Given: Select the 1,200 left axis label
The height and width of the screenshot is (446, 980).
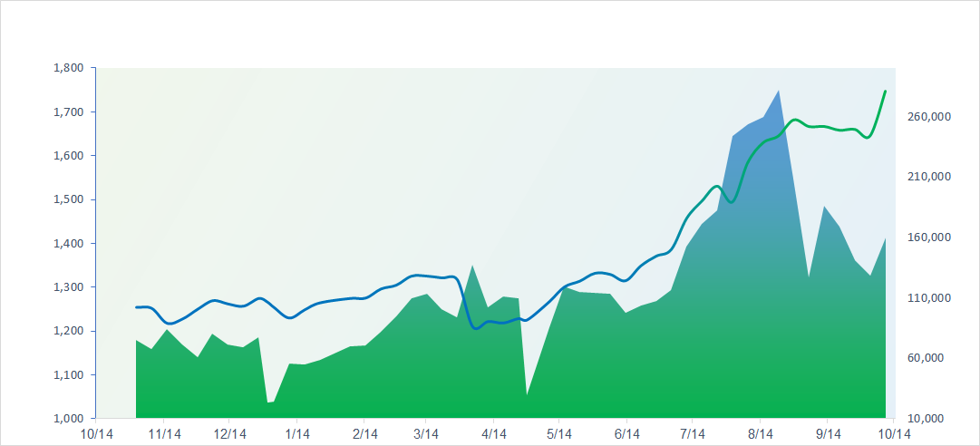Looking at the screenshot, I should click(x=69, y=331).
